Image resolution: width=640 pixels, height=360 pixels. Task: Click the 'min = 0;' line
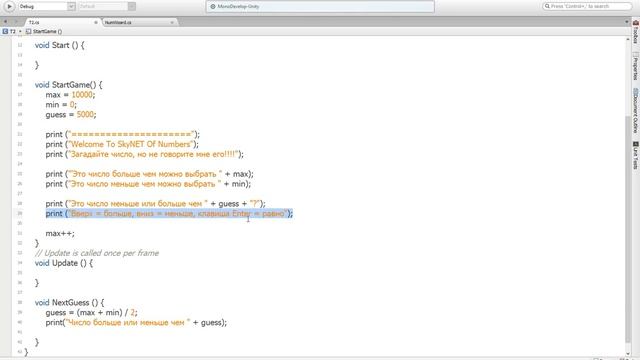pyautogui.click(x=61, y=104)
